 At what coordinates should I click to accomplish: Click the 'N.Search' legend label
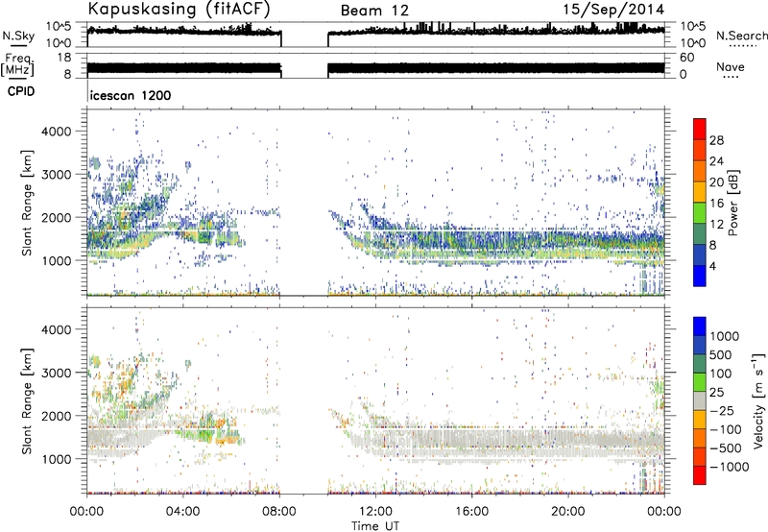click(741, 36)
